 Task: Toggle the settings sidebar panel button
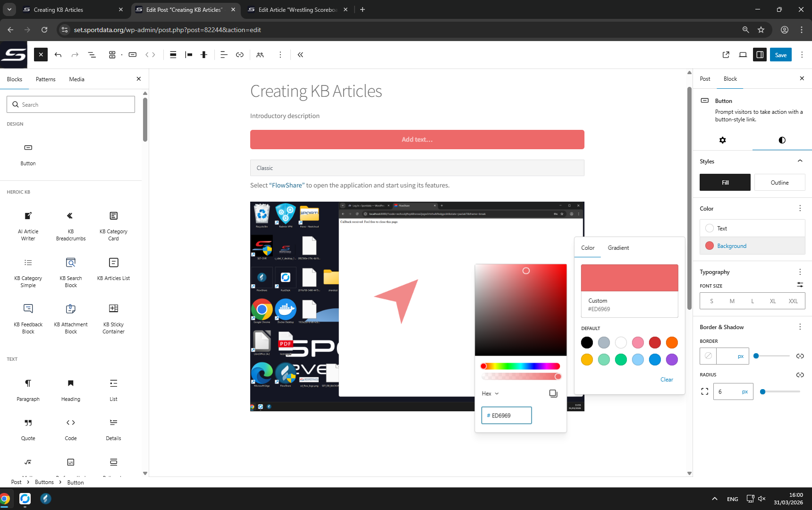click(x=760, y=55)
